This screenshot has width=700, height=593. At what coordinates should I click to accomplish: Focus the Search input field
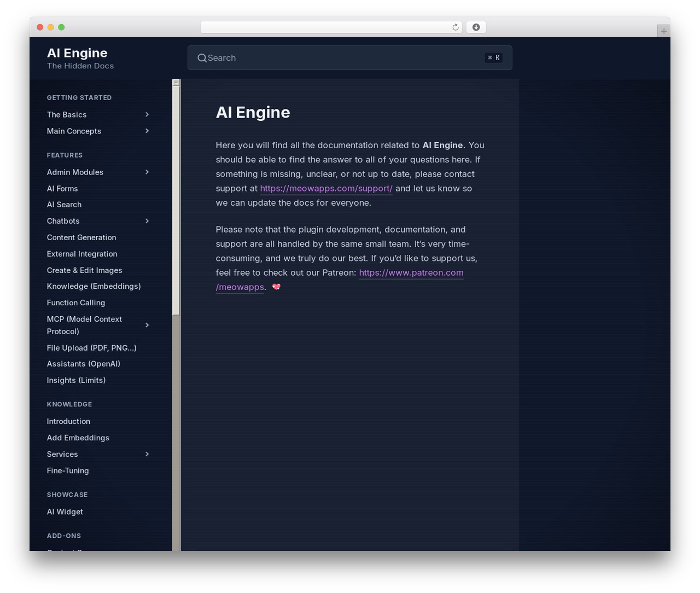click(x=350, y=58)
